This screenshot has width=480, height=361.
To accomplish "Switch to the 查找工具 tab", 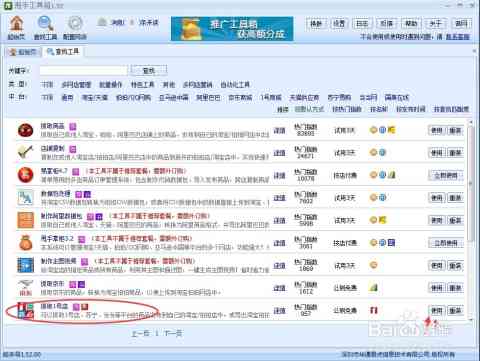I will tap(63, 52).
